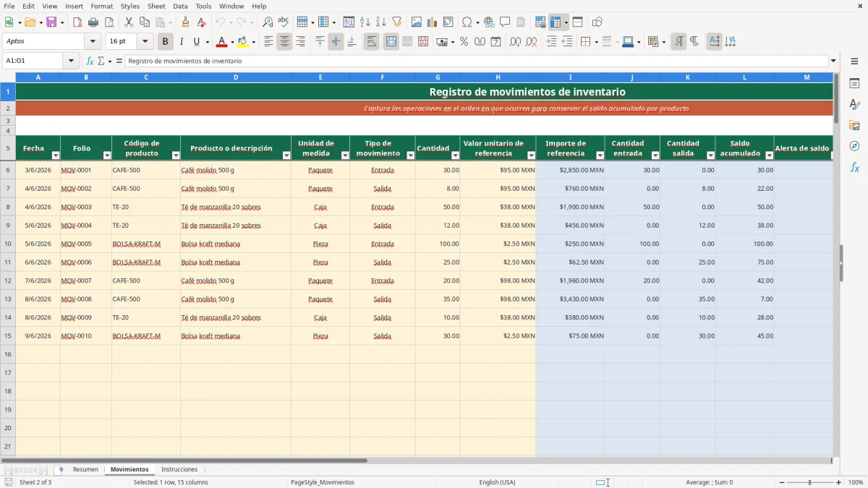Apply the red font color
The image size is (868, 488).
point(221,42)
